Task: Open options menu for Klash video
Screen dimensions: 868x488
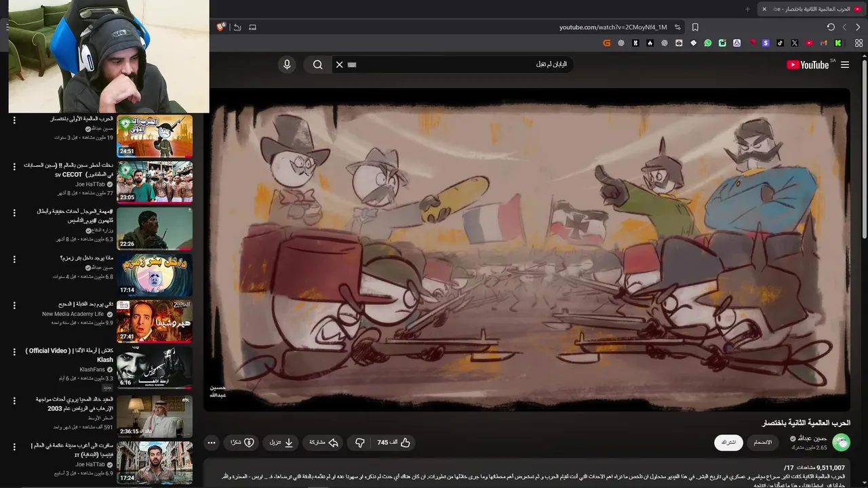Action: (x=14, y=352)
